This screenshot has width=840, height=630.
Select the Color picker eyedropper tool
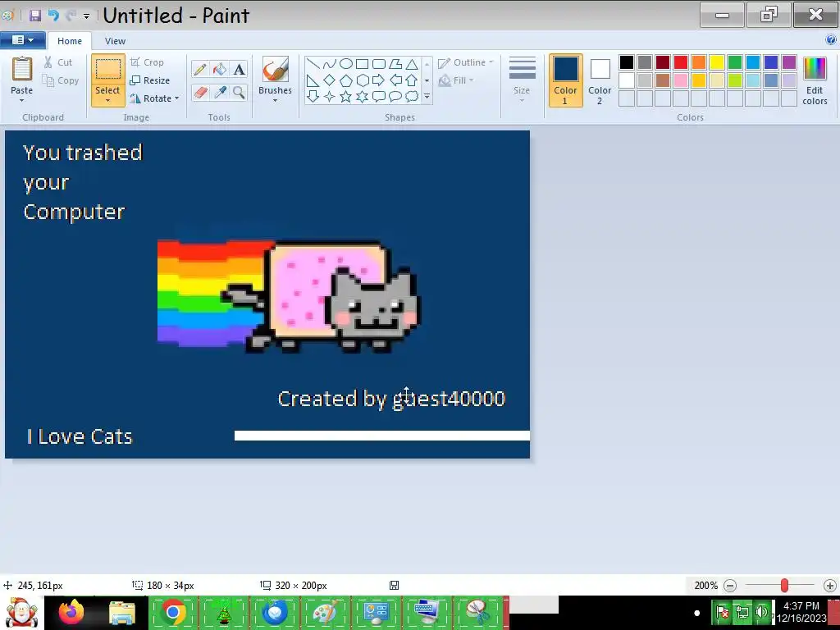pyautogui.click(x=220, y=92)
